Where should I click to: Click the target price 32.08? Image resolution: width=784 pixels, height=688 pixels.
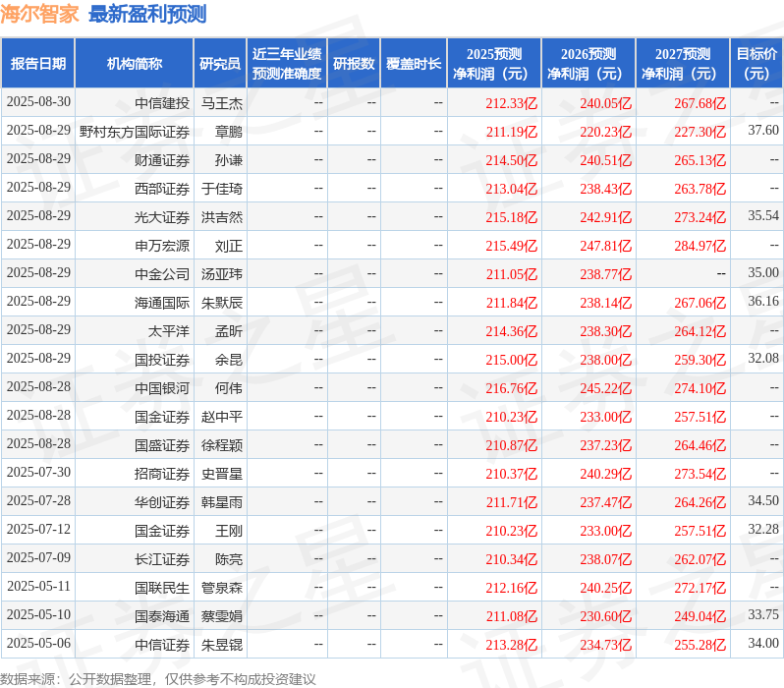coord(763,359)
